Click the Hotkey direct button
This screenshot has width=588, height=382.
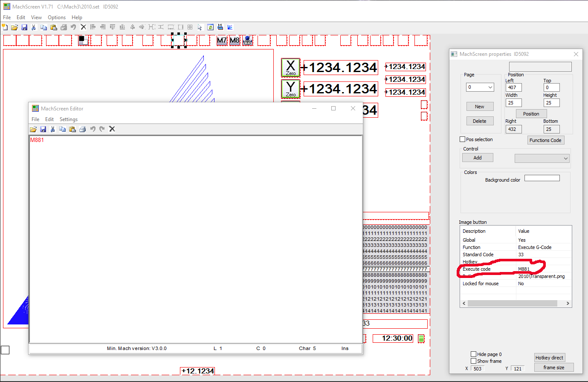click(x=549, y=358)
